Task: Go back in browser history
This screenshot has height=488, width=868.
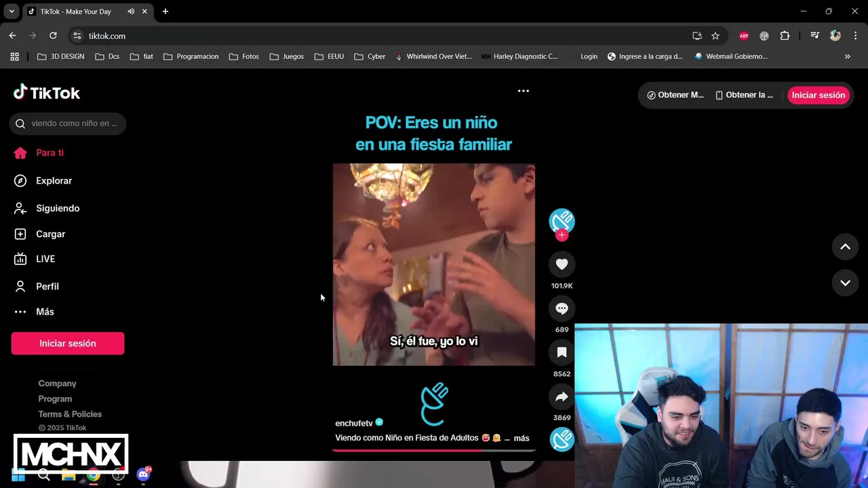Action: coord(12,36)
